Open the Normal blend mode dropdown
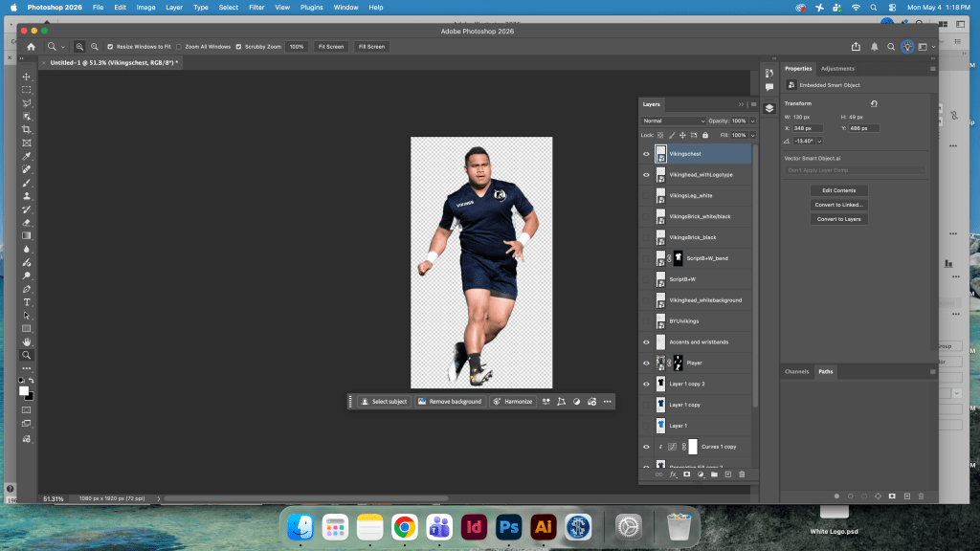This screenshot has height=551, width=980. [x=673, y=121]
